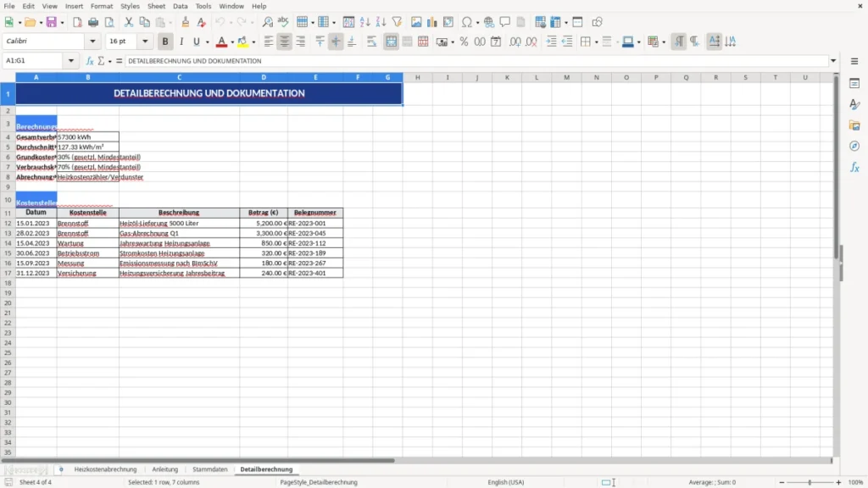Toggle Bold formatting
868x488 pixels.
[x=165, y=42]
